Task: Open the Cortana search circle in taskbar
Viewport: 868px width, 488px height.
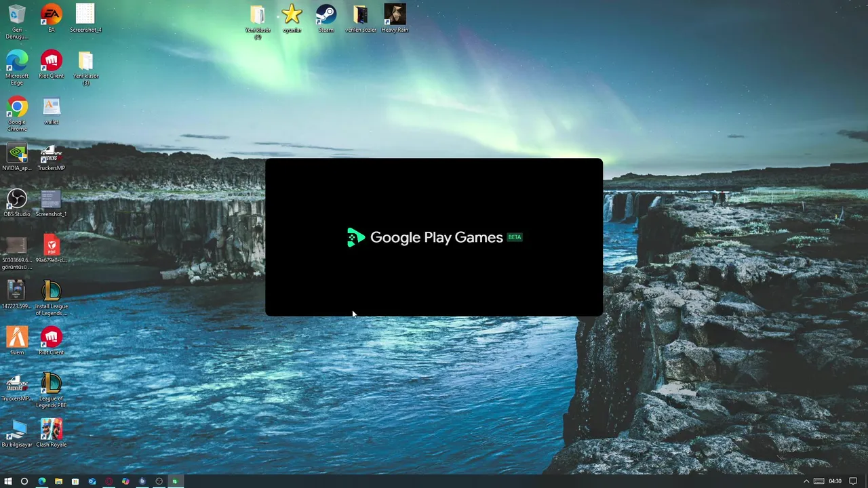Action: point(24,481)
